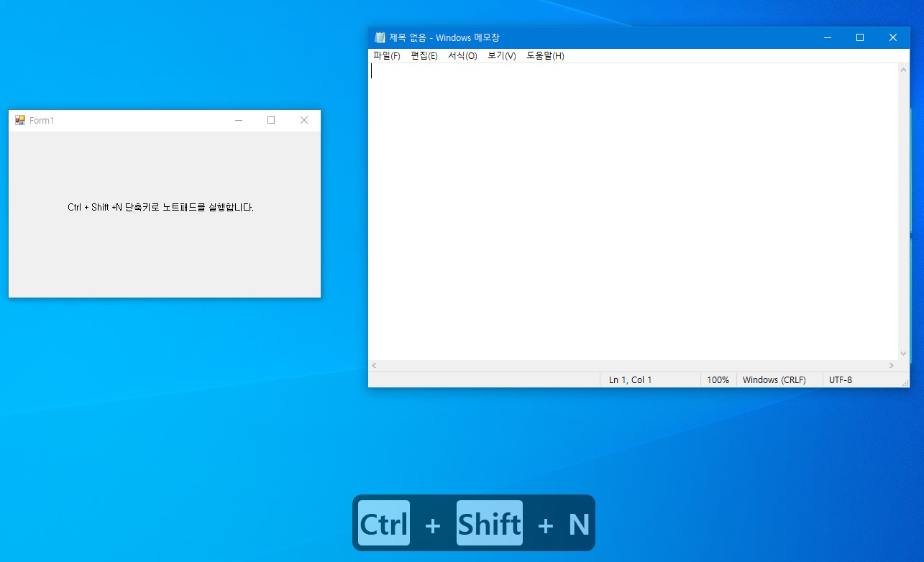Click the Ctrl + Shift +N label in Form1
The width and height of the screenshot is (924, 562).
point(161,208)
